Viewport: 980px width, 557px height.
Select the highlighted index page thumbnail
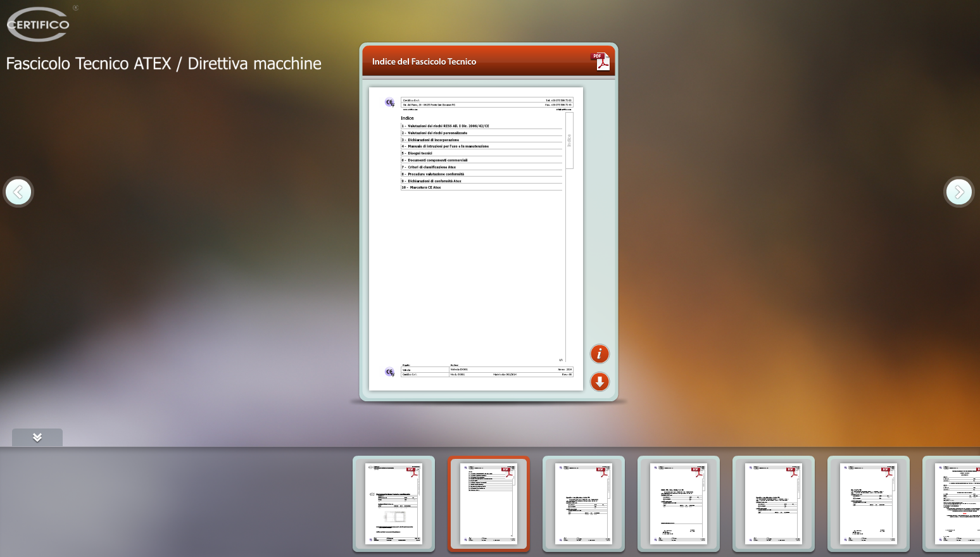(489, 504)
